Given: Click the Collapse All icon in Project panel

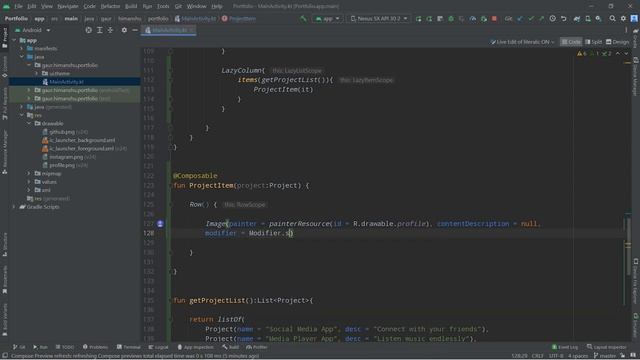Looking at the screenshot, I should [110, 30].
